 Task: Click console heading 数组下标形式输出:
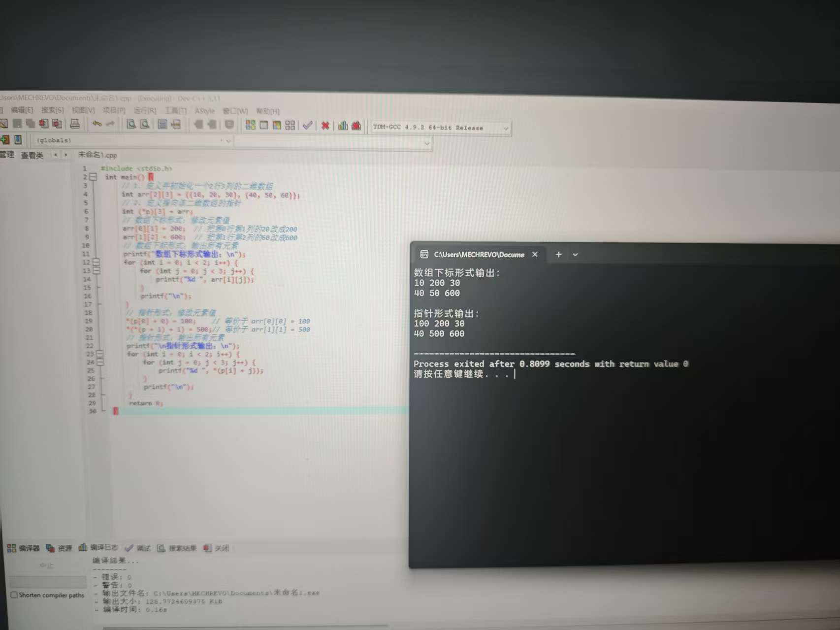click(x=457, y=272)
